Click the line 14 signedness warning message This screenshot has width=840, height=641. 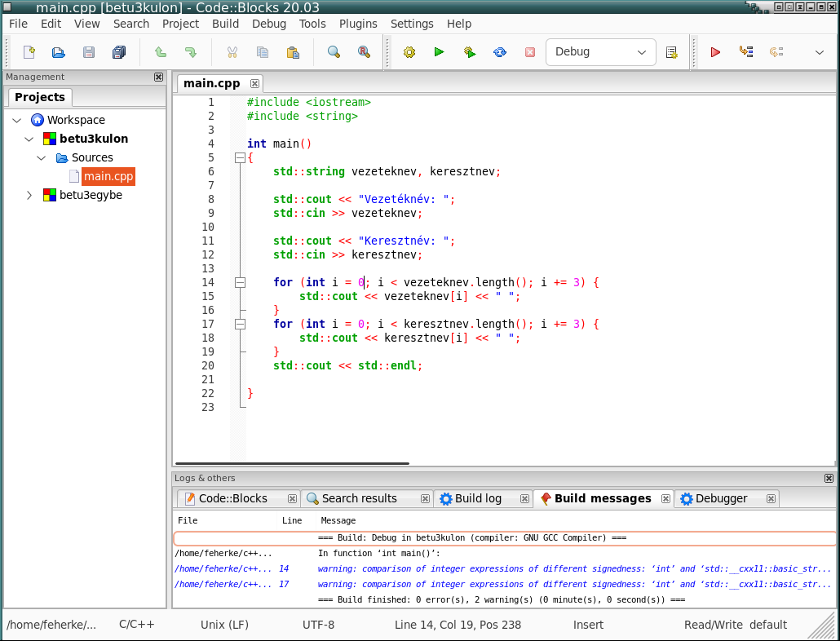(x=503, y=568)
